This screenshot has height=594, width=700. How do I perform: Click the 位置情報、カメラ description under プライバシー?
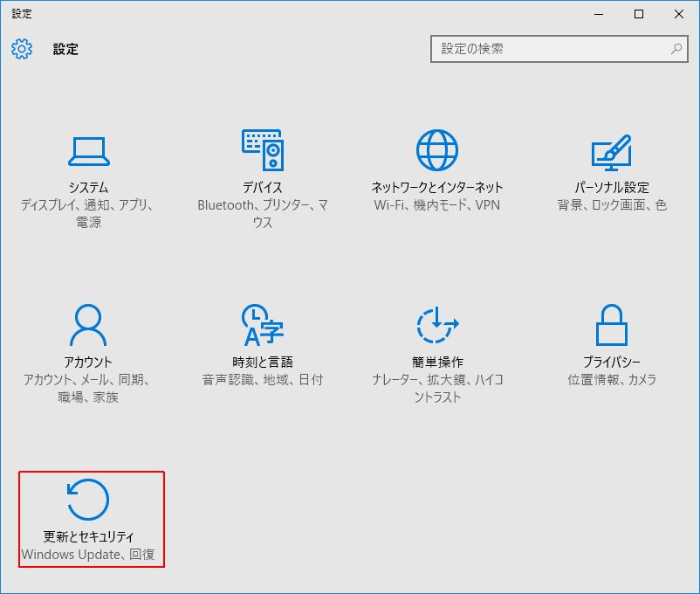pos(611,380)
